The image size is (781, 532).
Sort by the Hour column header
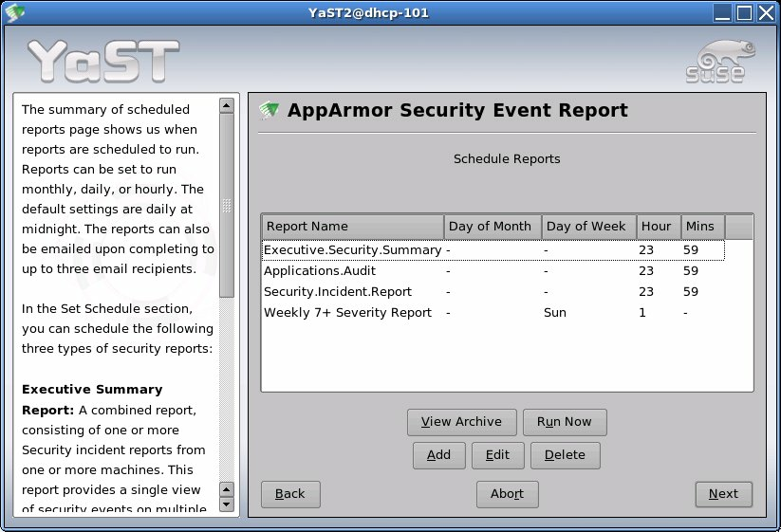(659, 227)
